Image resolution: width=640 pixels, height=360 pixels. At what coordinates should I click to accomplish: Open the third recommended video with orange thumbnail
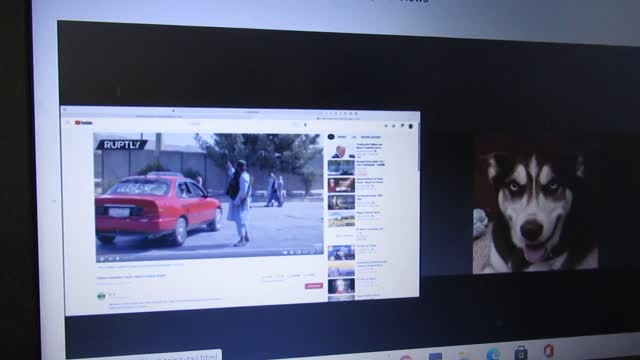pos(341,185)
